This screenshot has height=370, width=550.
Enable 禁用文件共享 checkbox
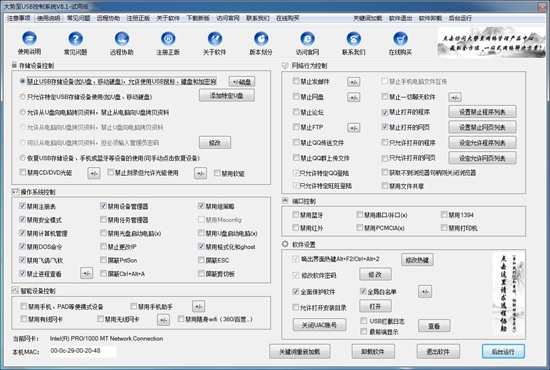[x=385, y=186]
